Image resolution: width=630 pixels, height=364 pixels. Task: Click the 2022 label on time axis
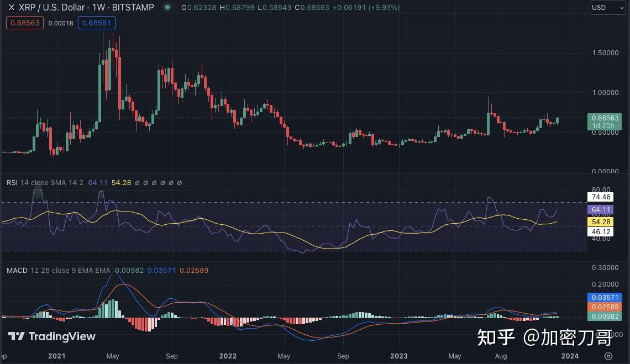[x=227, y=356]
